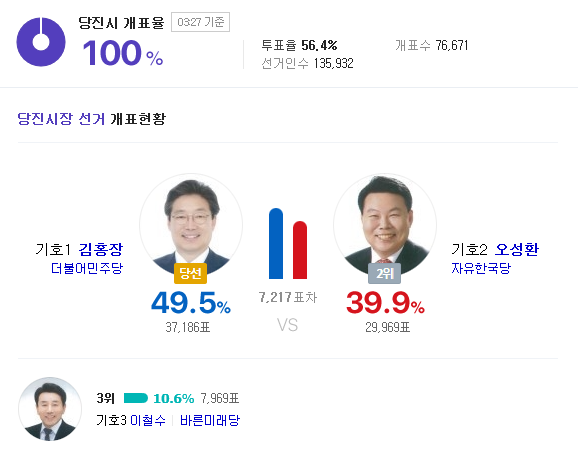This screenshot has width=578, height=462.
Task: Click the 당진시장 선거 heading link
Action: (61, 119)
